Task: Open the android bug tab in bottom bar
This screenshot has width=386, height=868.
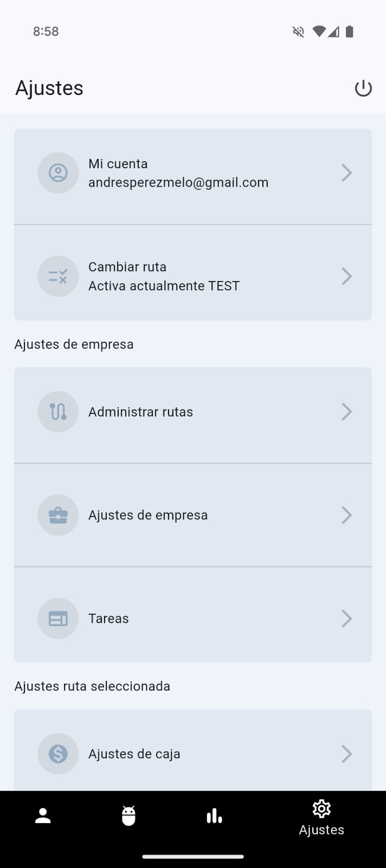Action: point(128,816)
